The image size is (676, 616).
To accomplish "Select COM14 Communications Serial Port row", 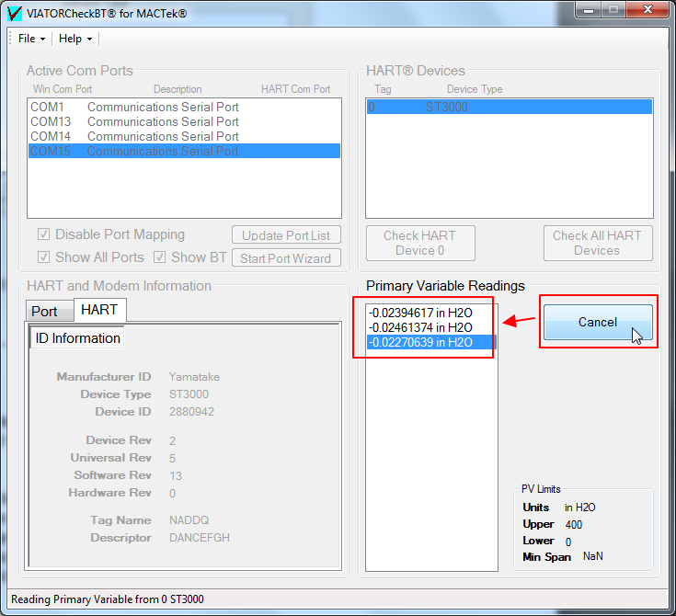I will (x=184, y=136).
